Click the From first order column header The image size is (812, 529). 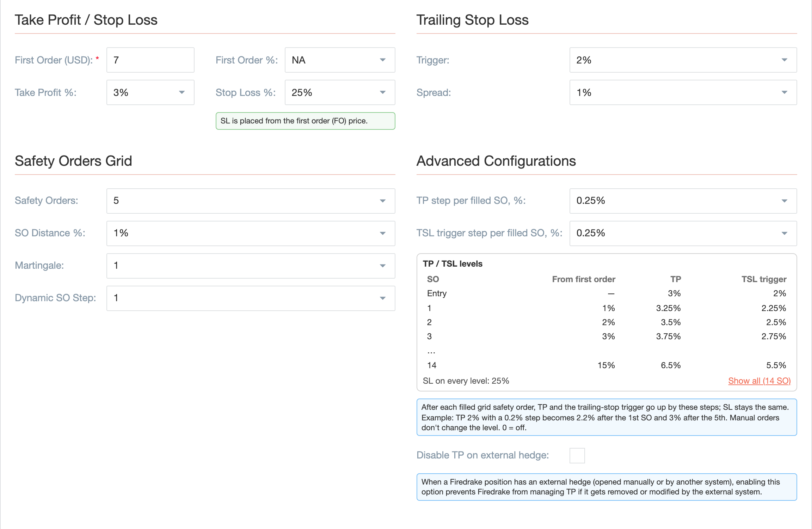(x=584, y=279)
